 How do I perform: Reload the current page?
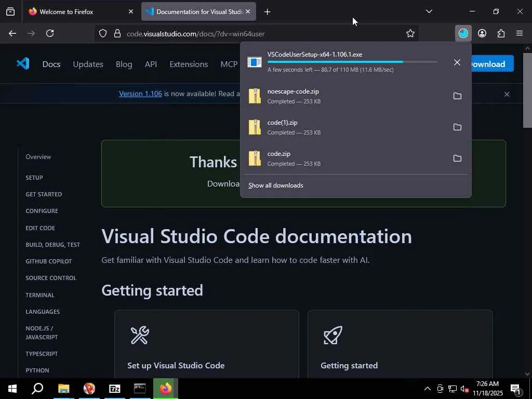50,33
